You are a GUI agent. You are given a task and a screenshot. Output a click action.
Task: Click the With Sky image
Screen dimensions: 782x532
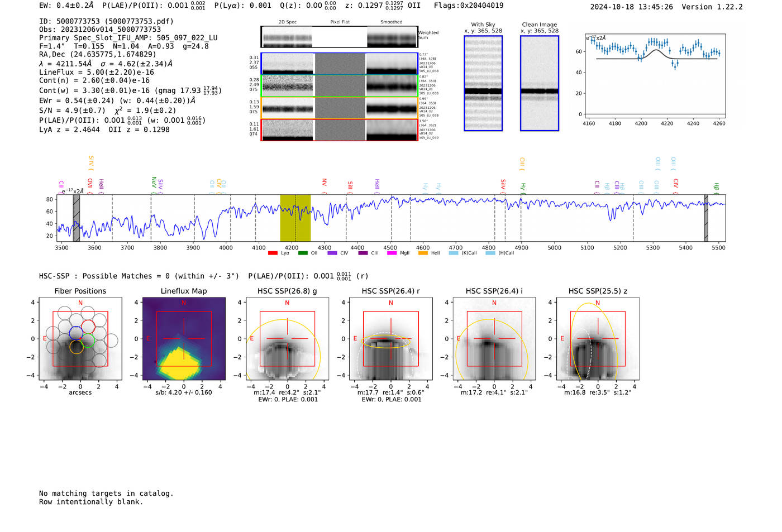click(x=483, y=83)
